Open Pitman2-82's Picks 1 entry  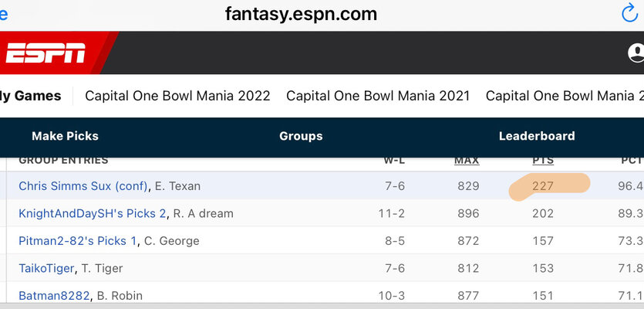click(x=77, y=241)
